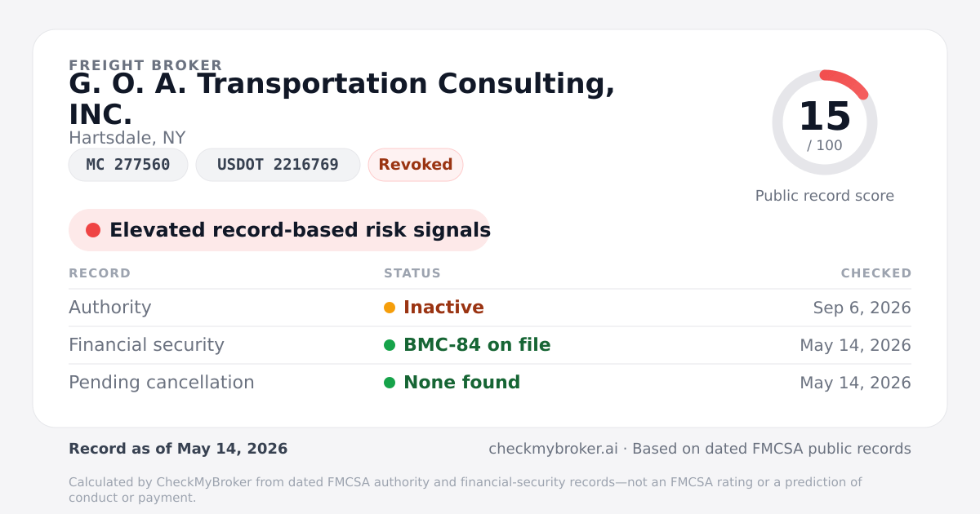Click the STATUS column header
The width and height of the screenshot is (980, 514).
[x=412, y=273]
